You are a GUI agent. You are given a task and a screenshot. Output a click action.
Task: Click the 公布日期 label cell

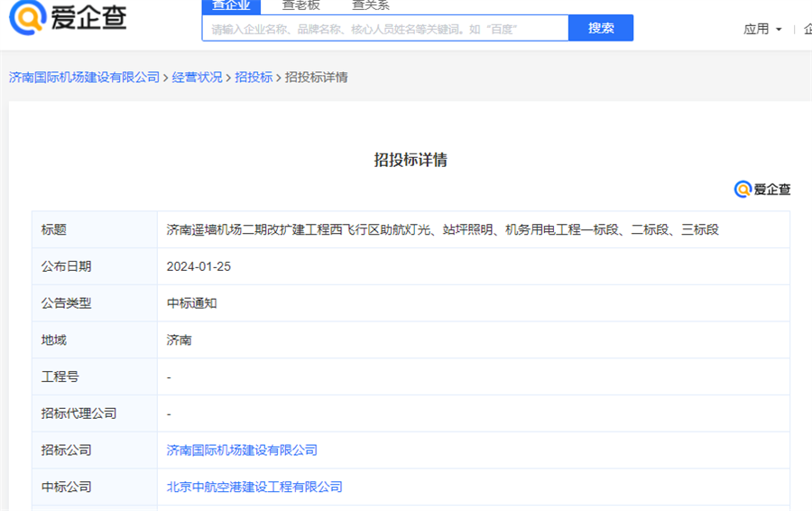95,266
